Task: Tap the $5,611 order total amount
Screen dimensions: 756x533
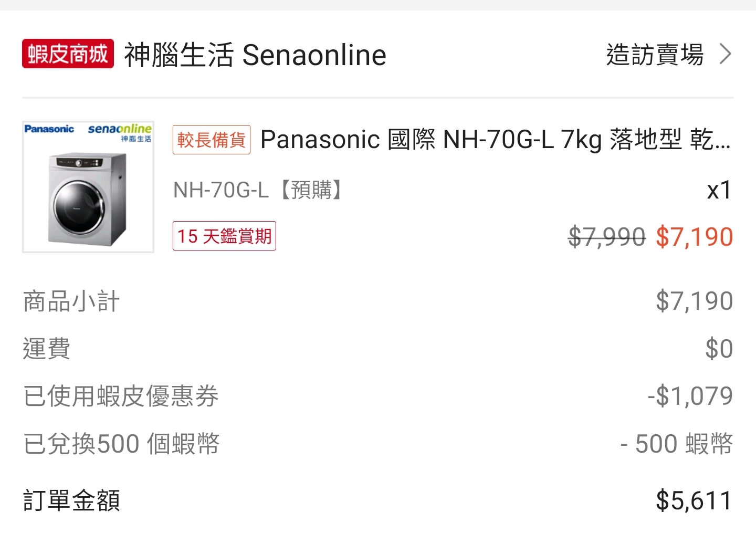Action: coord(694,500)
